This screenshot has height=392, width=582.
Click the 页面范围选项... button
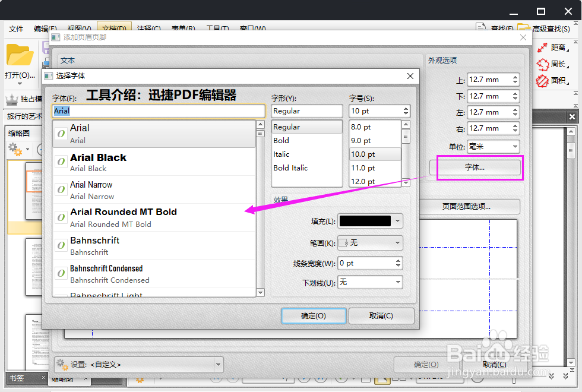click(467, 207)
